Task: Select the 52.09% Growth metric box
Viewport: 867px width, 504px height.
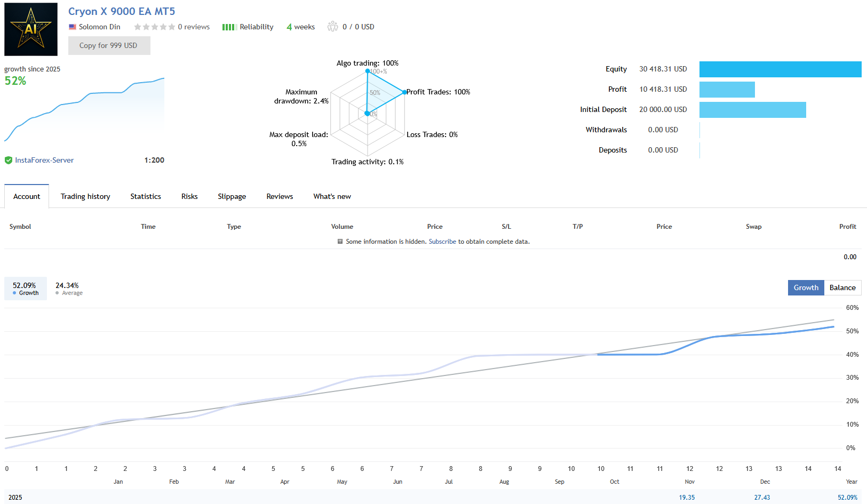Action: pos(25,288)
